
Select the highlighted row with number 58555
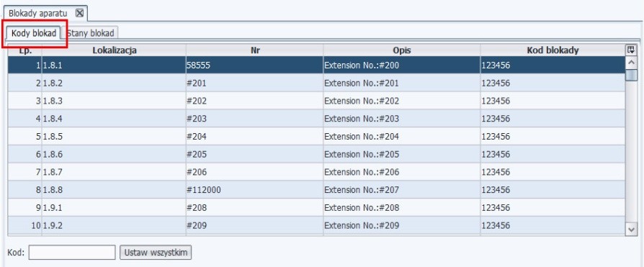click(x=316, y=65)
